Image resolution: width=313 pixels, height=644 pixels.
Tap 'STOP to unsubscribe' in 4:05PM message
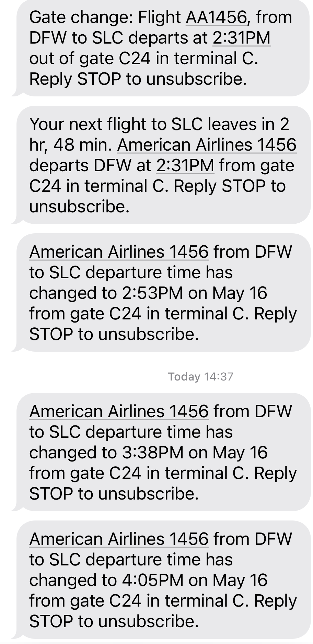114,621
